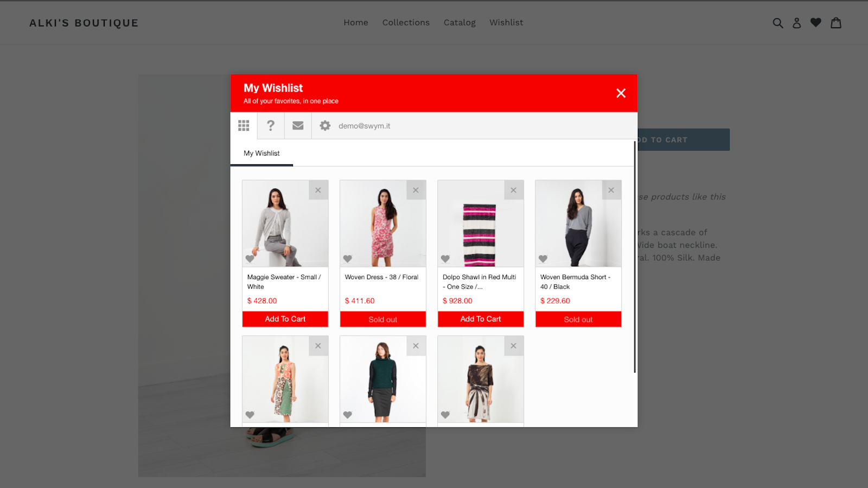Viewport: 868px width, 488px height.
Task: Toggle heart on floral patchwork dress card
Action: click(x=250, y=415)
